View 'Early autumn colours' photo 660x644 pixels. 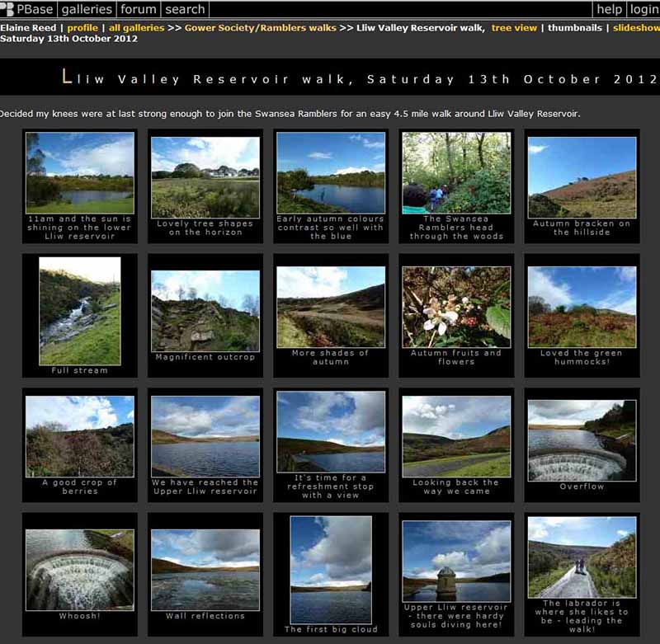coord(331,172)
